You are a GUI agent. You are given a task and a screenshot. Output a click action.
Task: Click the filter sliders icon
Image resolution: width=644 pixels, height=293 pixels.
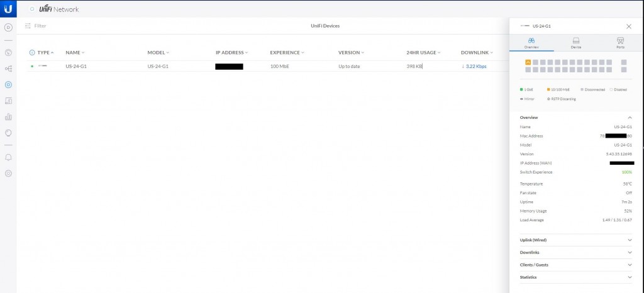click(28, 26)
